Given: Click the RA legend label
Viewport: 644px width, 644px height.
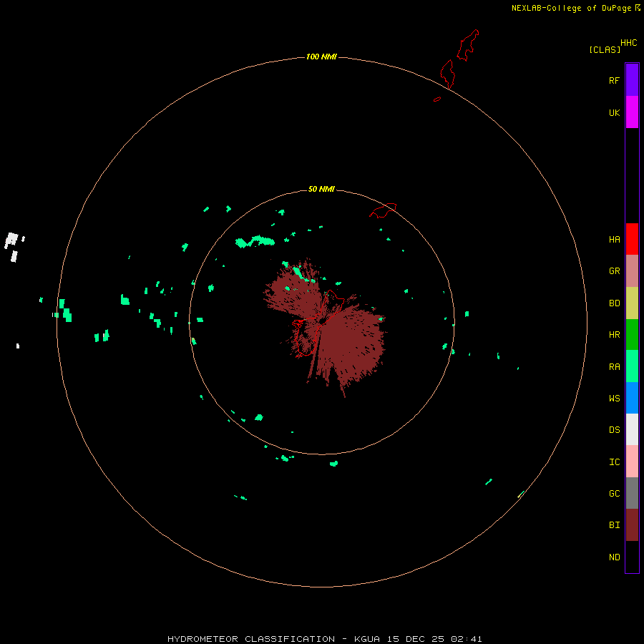Looking at the screenshot, I should (x=614, y=367).
